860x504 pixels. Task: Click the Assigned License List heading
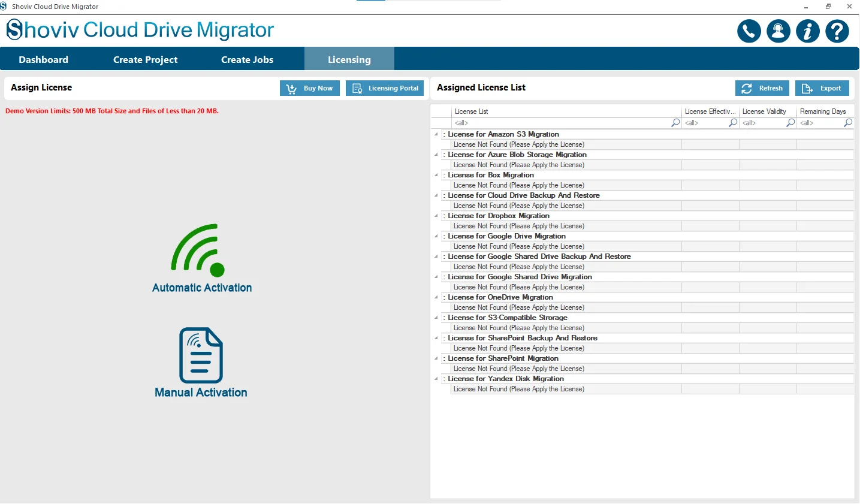click(x=481, y=87)
